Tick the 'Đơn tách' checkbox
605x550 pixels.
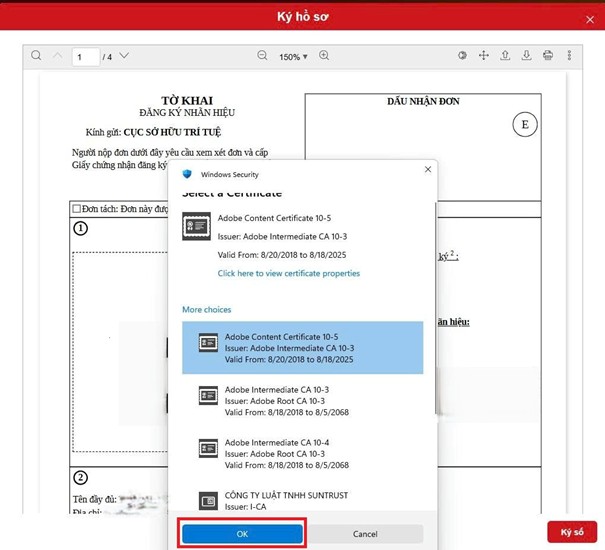point(76,208)
